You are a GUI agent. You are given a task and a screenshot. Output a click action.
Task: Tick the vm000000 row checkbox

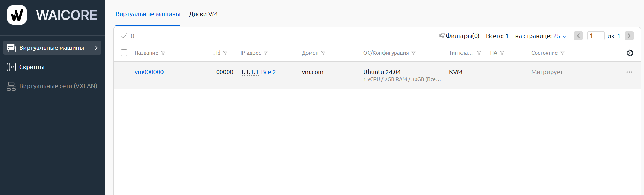click(x=124, y=72)
